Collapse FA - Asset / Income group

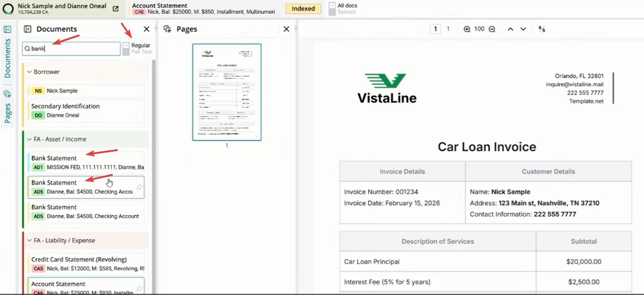[29, 139]
